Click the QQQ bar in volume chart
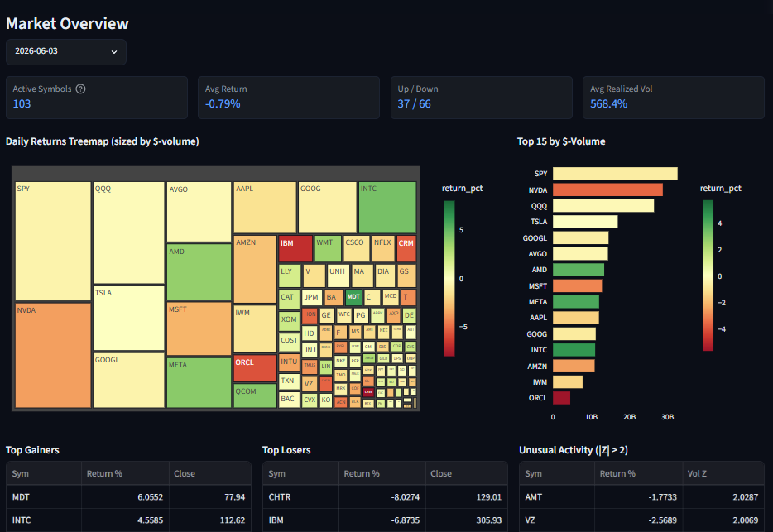The height and width of the screenshot is (532, 773). coord(603,205)
